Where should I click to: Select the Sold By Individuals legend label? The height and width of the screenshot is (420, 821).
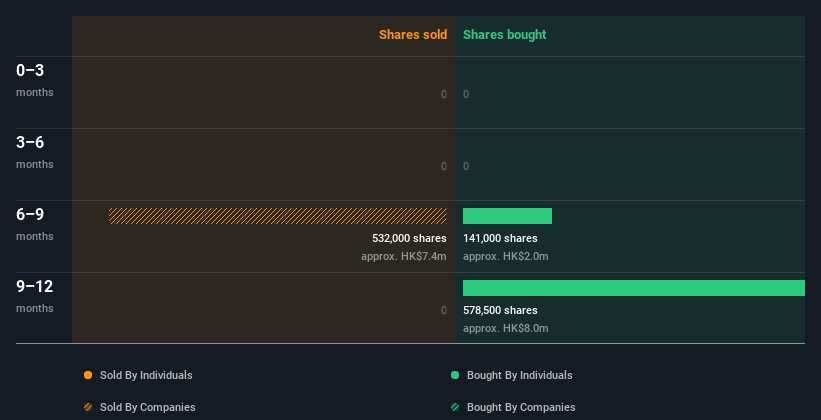click(x=146, y=375)
